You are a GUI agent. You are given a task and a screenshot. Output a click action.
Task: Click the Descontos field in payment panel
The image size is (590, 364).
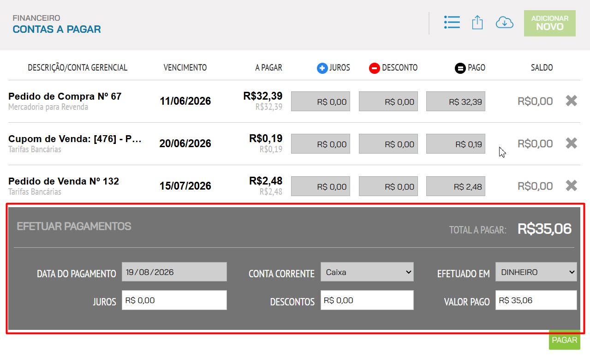coord(367,300)
